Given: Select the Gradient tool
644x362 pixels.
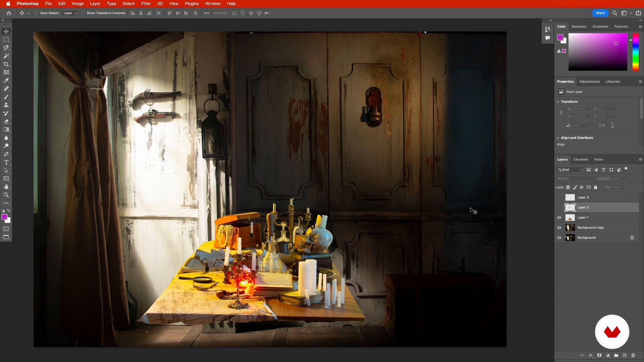Looking at the screenshot, I should tap(6, 130).
